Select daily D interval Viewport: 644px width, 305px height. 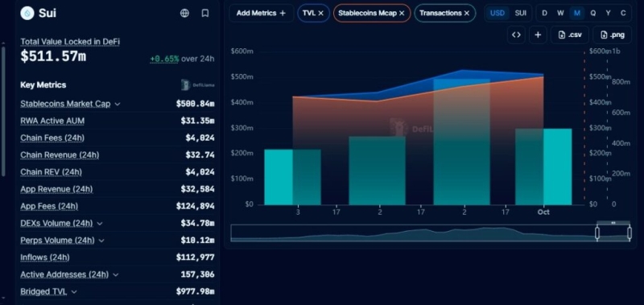click(545, 13)
